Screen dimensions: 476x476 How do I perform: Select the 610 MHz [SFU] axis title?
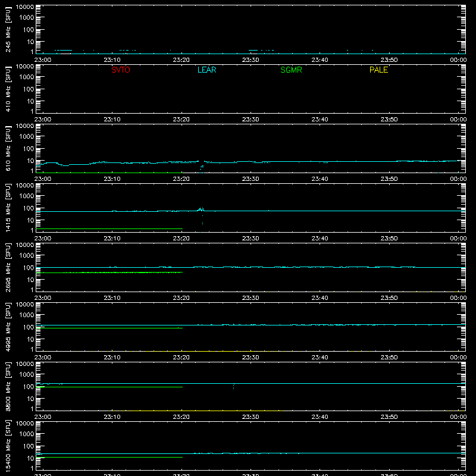[x=8, y=148]
